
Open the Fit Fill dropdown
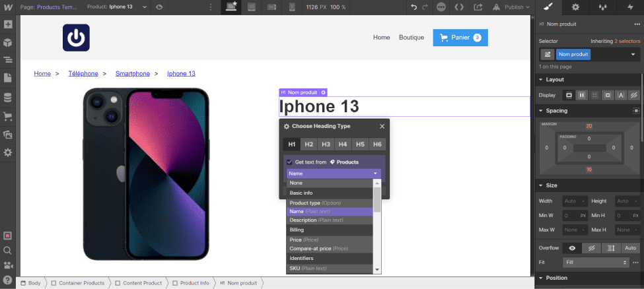point(596,262)
